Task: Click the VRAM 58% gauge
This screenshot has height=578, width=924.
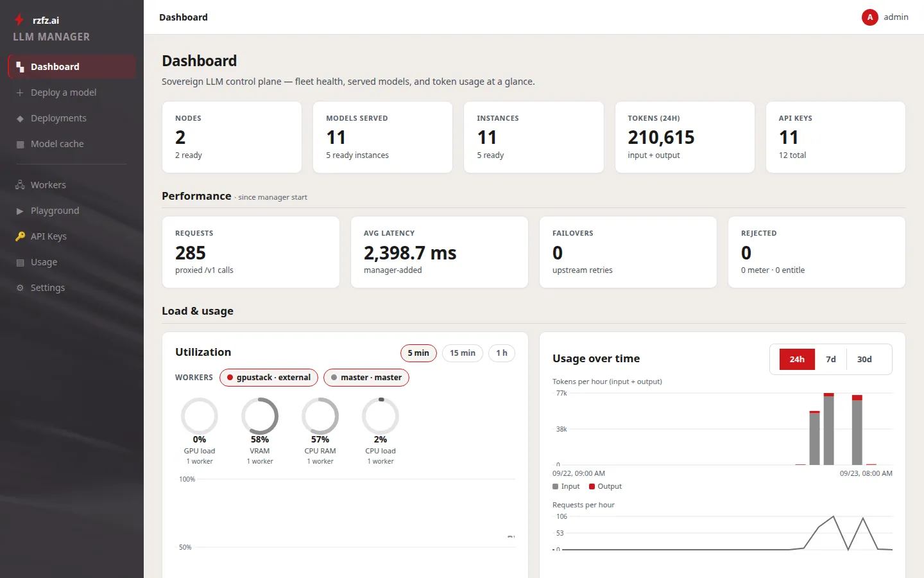Action: tap(260, 416)
